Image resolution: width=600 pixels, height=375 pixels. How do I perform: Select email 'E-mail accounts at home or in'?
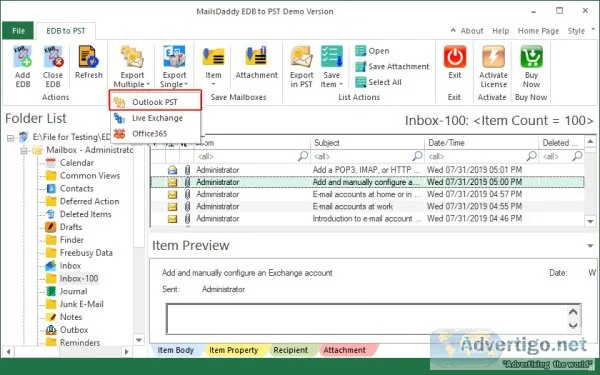[x=367, y=194]
